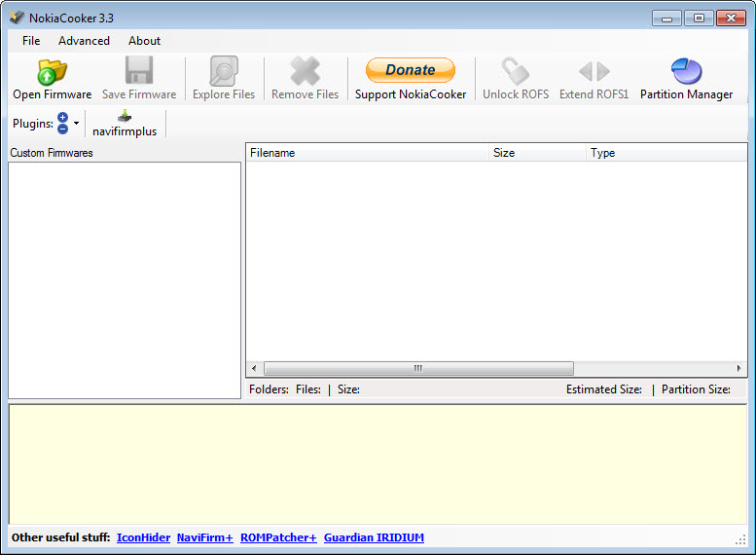Click the Plugins add/remove icon
756x555 pixels.
click(x=62, y=123)
